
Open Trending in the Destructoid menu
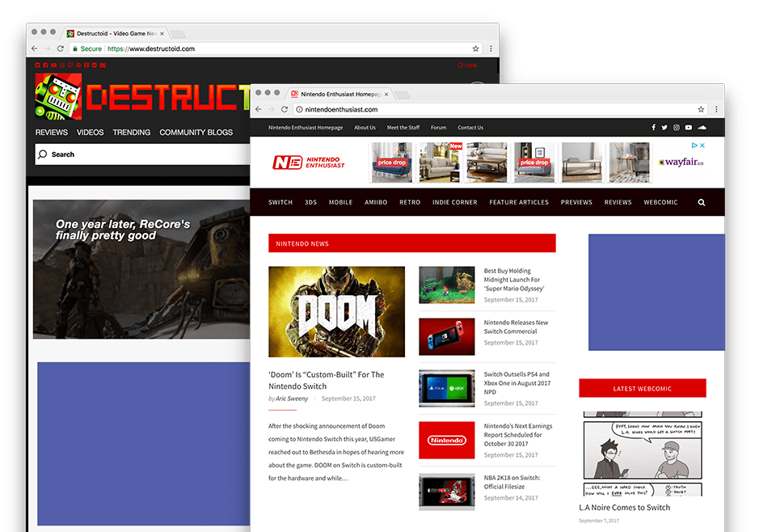(132, 133)
